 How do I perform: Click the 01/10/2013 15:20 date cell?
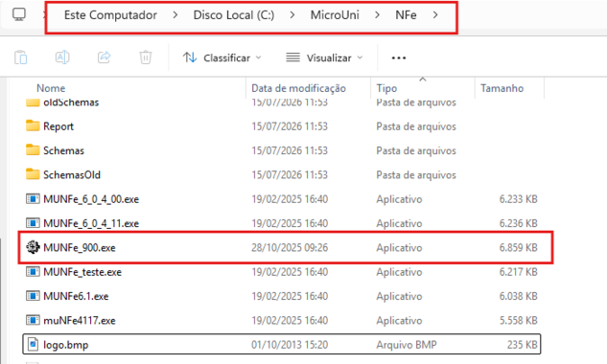pyautogui.click(x=290, y=345)
